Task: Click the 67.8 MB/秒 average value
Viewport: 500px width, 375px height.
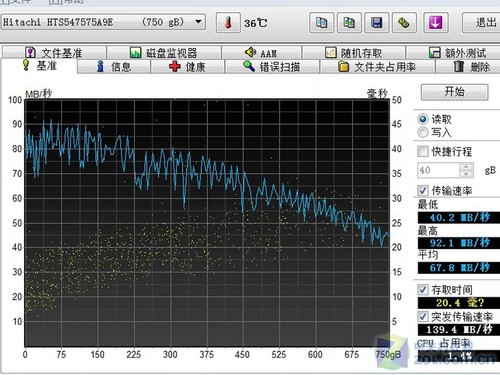Action: click(x=459, y=268)
